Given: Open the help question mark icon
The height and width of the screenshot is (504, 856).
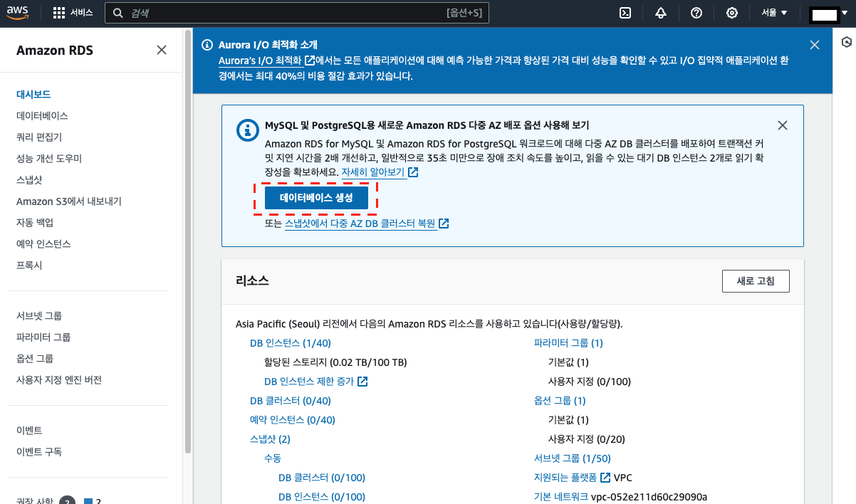Looking at the screenshot, I should 696,13.
